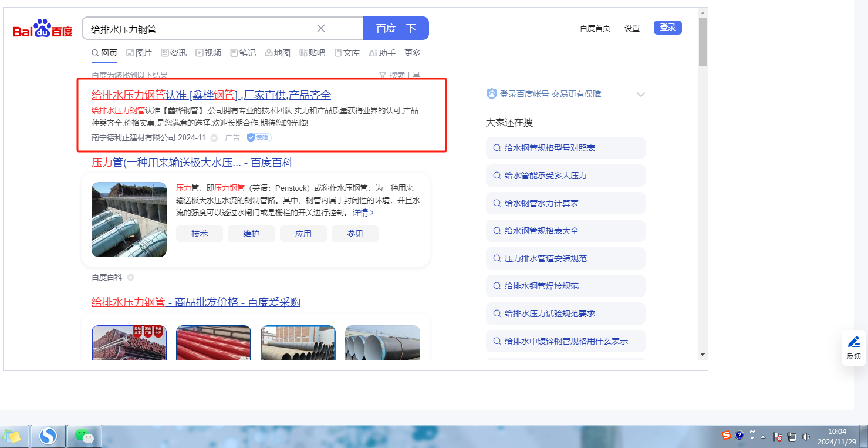The image size is (868, 448).
Task: Open Sogou browser from the taskbar
Action: coord(48,436)
